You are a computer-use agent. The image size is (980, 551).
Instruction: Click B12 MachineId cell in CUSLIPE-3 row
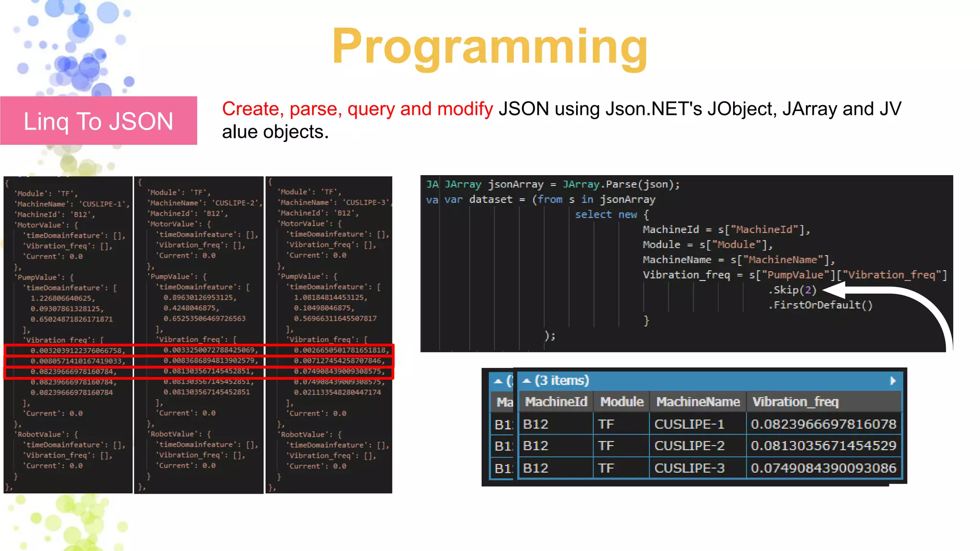click(x=556, y=468)
